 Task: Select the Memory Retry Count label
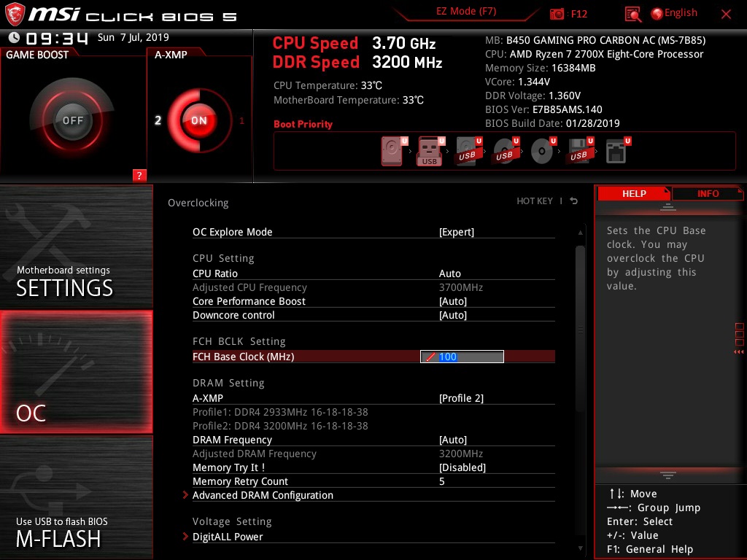click(240, 481)
